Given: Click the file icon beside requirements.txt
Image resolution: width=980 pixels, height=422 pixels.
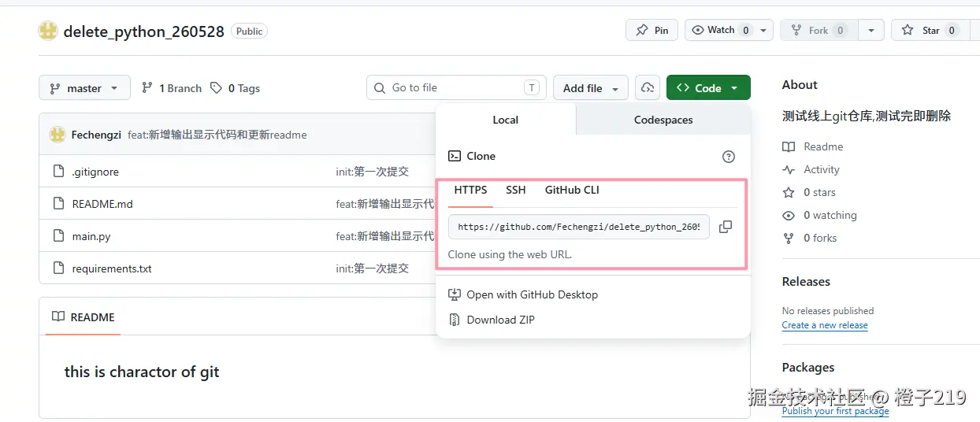Looking at the screenshot, I should [58, 268].
